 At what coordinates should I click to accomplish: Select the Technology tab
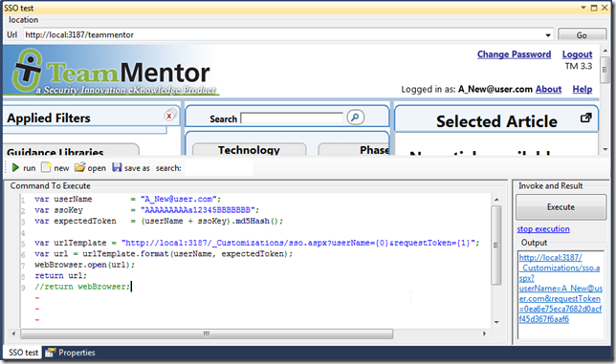point(249,149)
